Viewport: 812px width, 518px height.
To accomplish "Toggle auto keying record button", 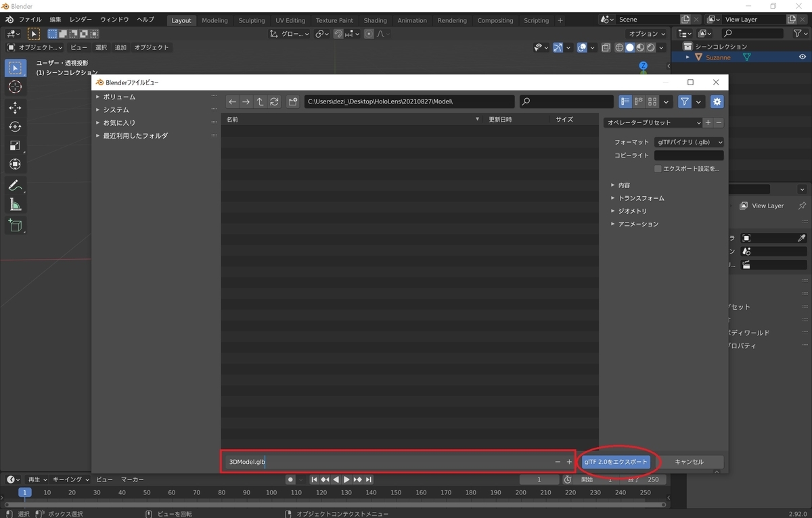I will (x=290, y=479).
